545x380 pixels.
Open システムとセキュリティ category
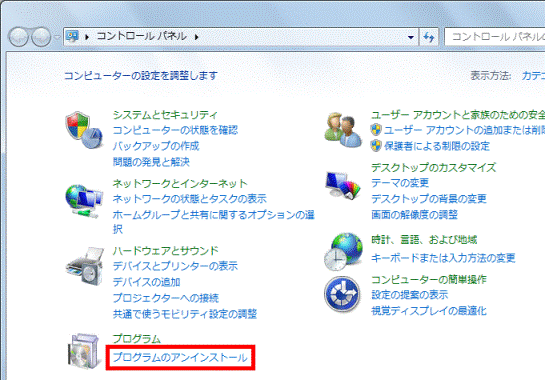click(165, 115)
